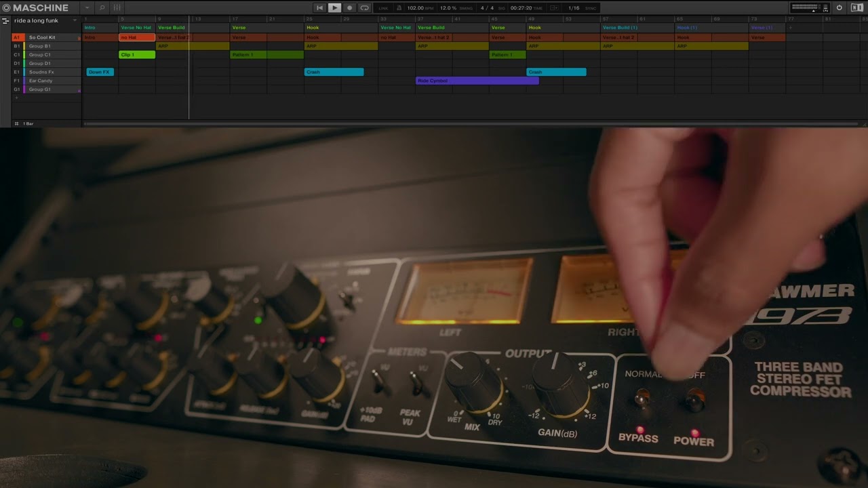Open the 1 Bar arrange grid dropdown

click(x=28, y=123)
